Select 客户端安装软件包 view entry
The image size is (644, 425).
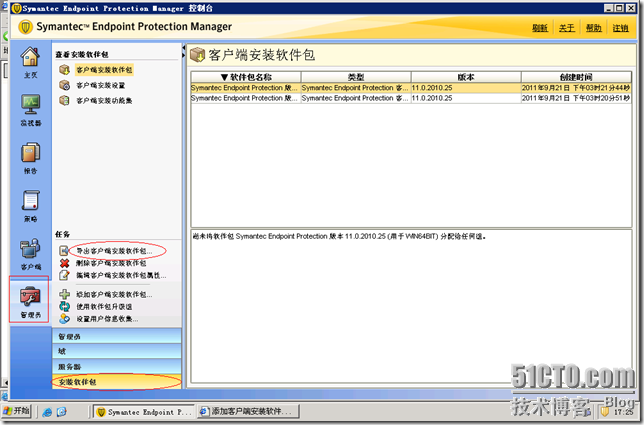click(104, 70)
